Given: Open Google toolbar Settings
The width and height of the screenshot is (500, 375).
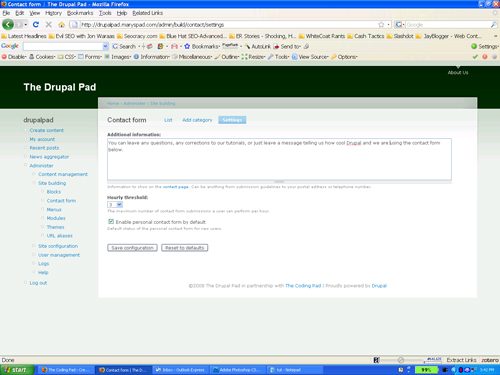Looking at the screenshot, I should [485, 46].
